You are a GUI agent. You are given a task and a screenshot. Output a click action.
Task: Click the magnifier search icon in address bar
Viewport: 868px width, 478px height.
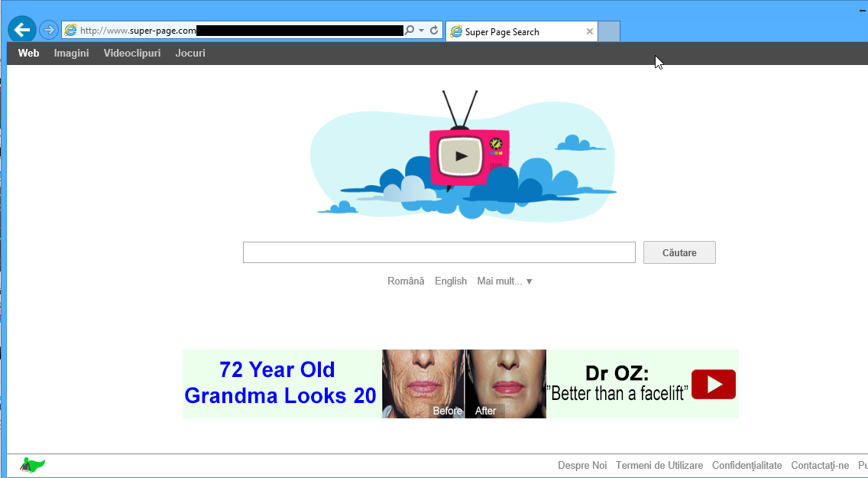[x=410, y=31]
